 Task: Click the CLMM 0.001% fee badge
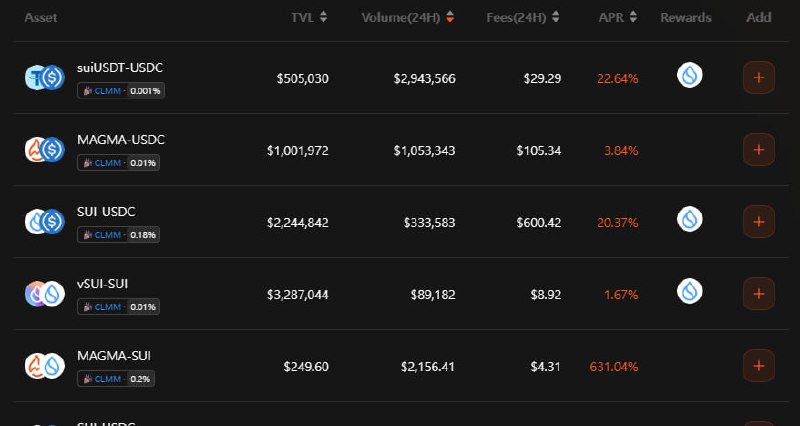click(x=121, y=91)
